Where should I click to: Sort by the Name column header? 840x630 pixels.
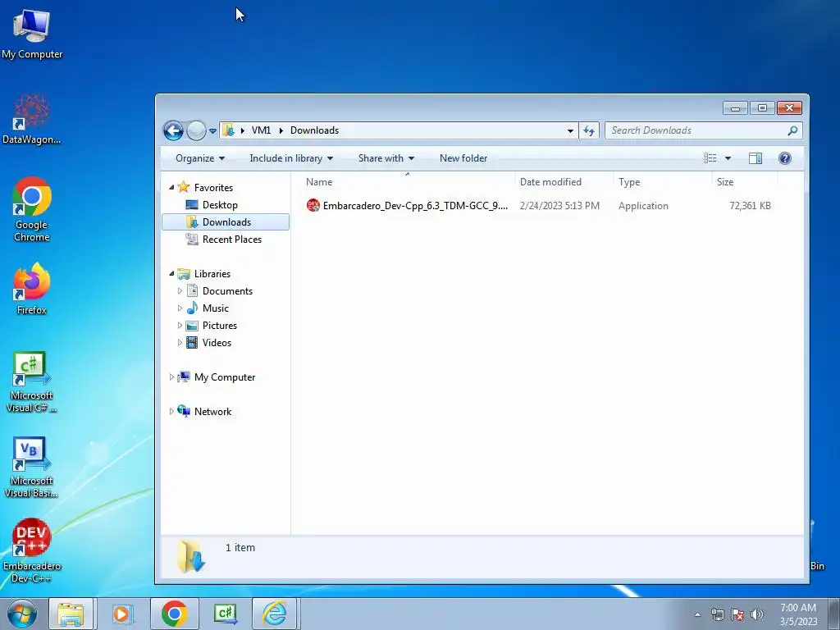coord(407,182)
